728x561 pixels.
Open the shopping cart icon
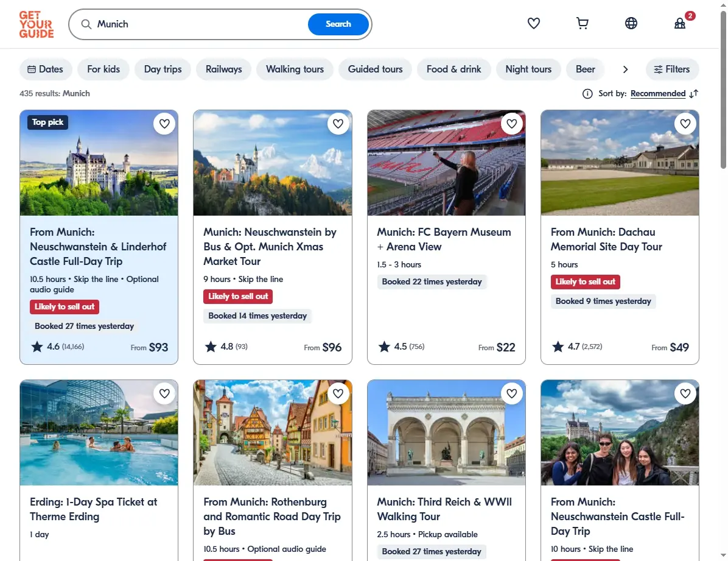(x=582, y=23)
